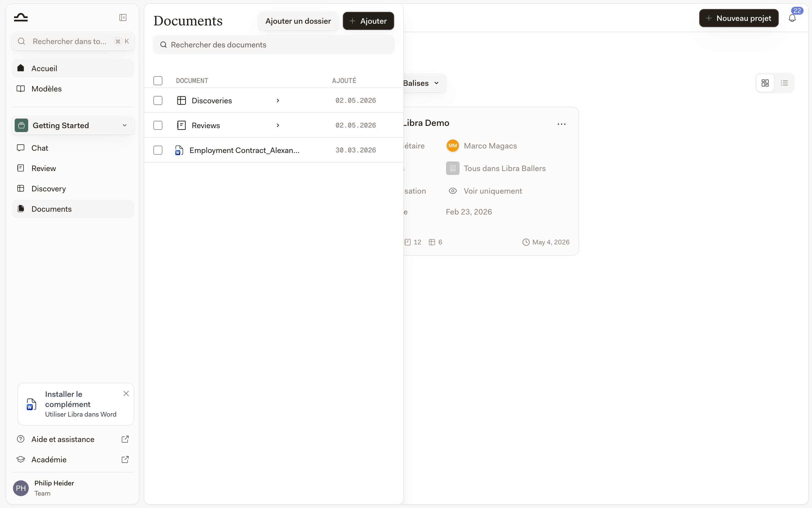The width and height of the screenshot is (812, 508).
Task: Open the Libra Demo project card title
Action: tap(426, 123)
